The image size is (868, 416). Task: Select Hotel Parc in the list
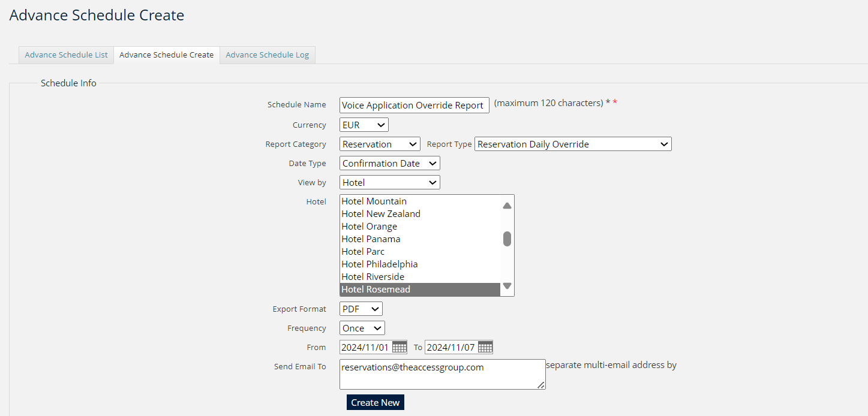[420, 252]
